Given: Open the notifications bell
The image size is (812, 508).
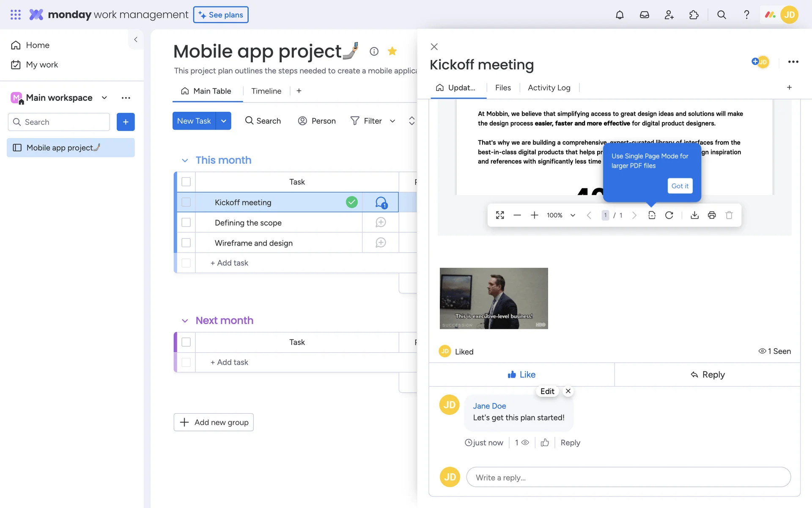Looking at the screenshot, I should click(620, 15).
